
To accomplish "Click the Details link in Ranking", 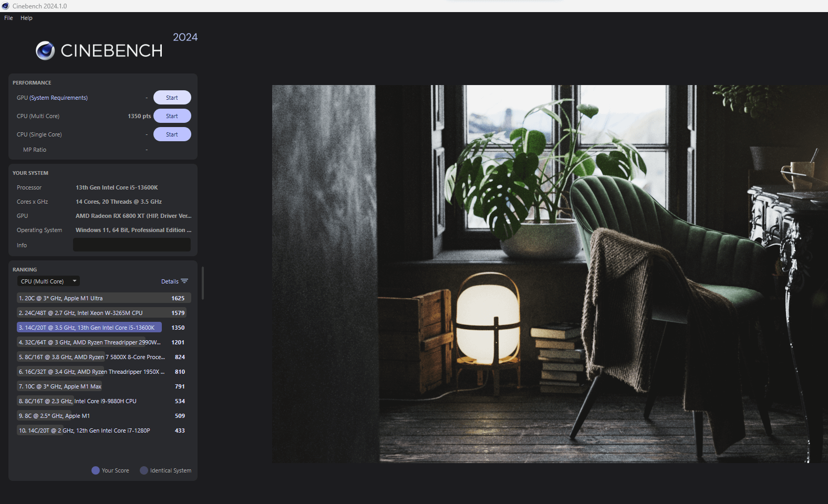I will click(x=170, y=281).
